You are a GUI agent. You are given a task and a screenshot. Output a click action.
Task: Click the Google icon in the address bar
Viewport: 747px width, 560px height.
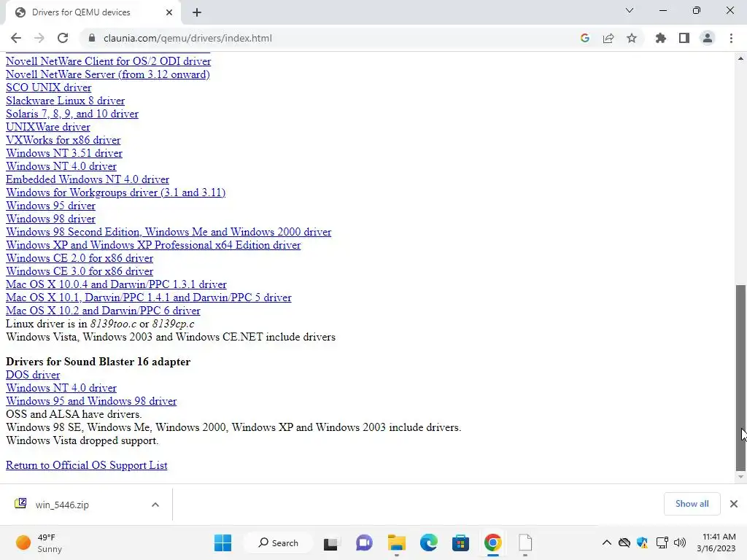[x=585, y=38]
